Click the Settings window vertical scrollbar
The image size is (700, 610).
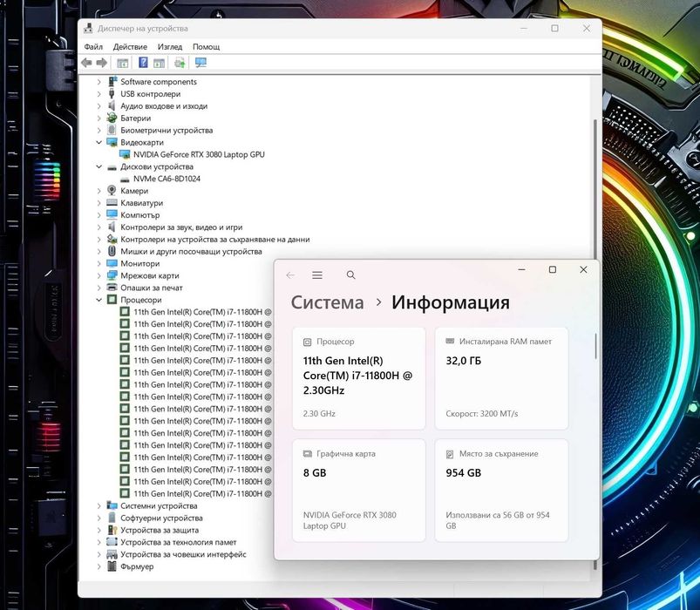pos(595,346)
